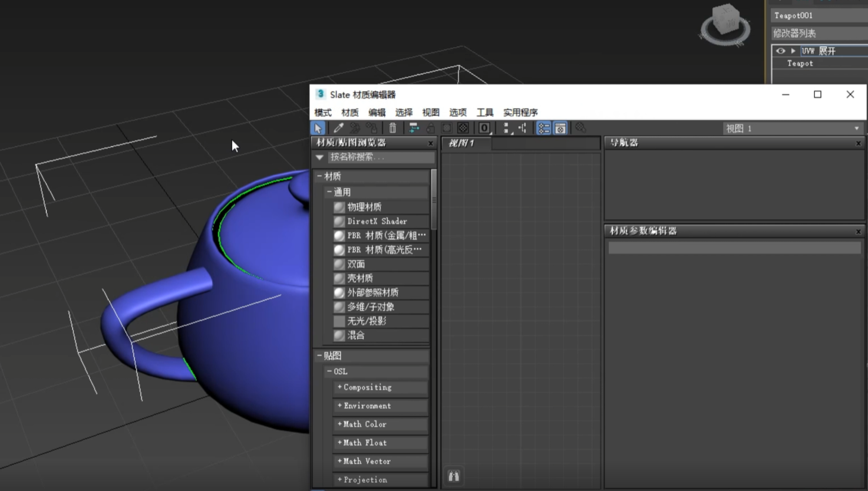Toggle Show Background in Preview checker icon
Viewport: 868px width, 491px height.
[x=463, y=128]
